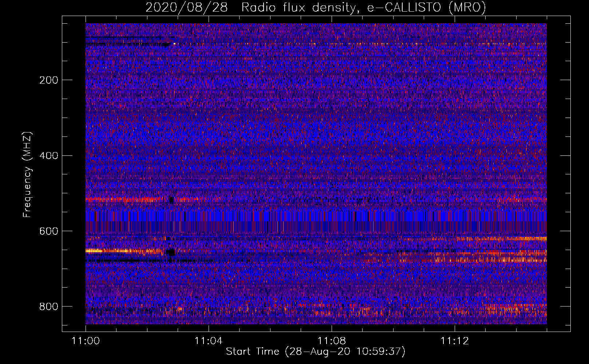Click the solid blue band near 580 MHz
Image resolution: width=589 pixels, height=364 pixels.
tap(316, 216)
